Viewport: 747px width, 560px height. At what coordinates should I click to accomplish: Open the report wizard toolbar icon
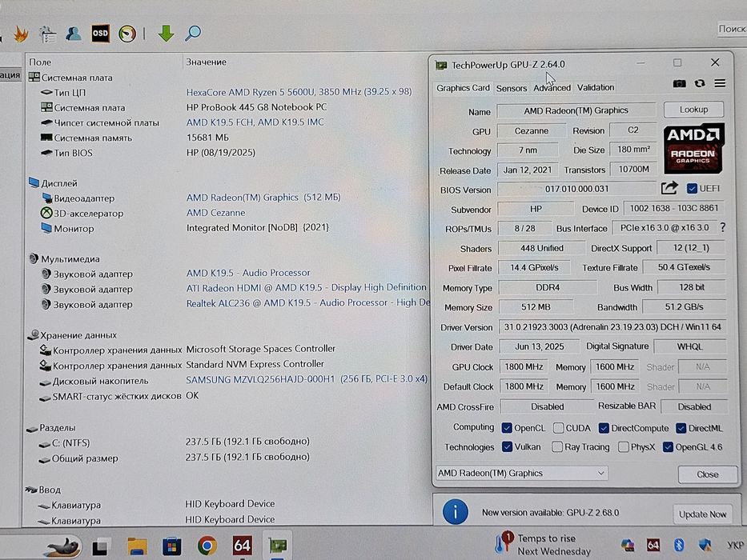click(48, 34)
